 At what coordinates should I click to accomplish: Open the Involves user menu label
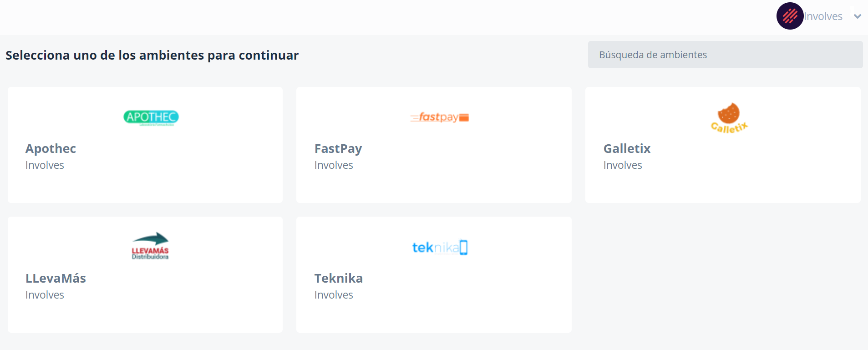(823, 16)
